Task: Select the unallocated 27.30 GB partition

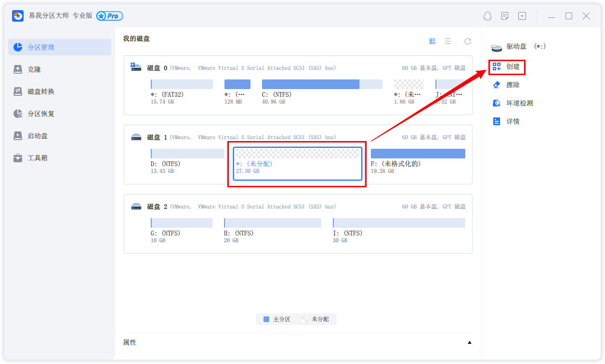Action: pyautogui.click(x=297, y=164)
